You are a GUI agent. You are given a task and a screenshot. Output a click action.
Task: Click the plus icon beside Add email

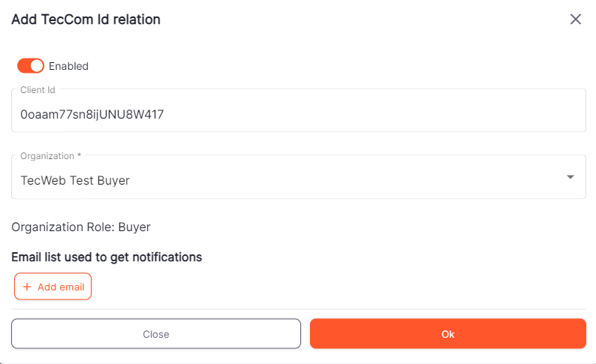(x=27, y=287)
